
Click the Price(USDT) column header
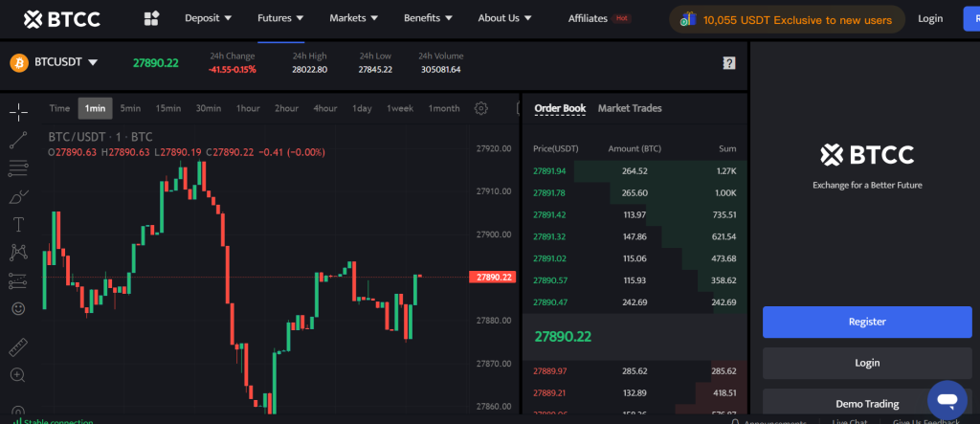coord(556,149)
